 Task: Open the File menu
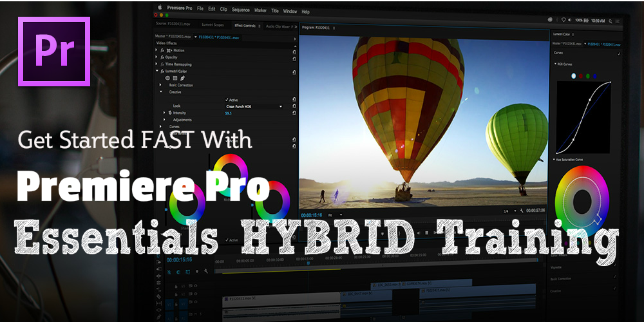[200, 8]
